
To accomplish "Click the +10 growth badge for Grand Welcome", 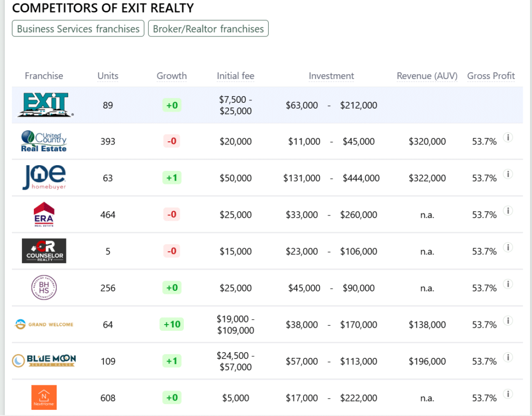I will click(171, 325).
